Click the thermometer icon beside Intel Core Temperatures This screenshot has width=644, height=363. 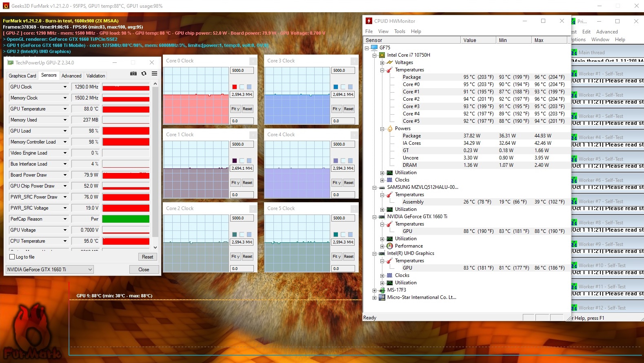coord(390,70)
